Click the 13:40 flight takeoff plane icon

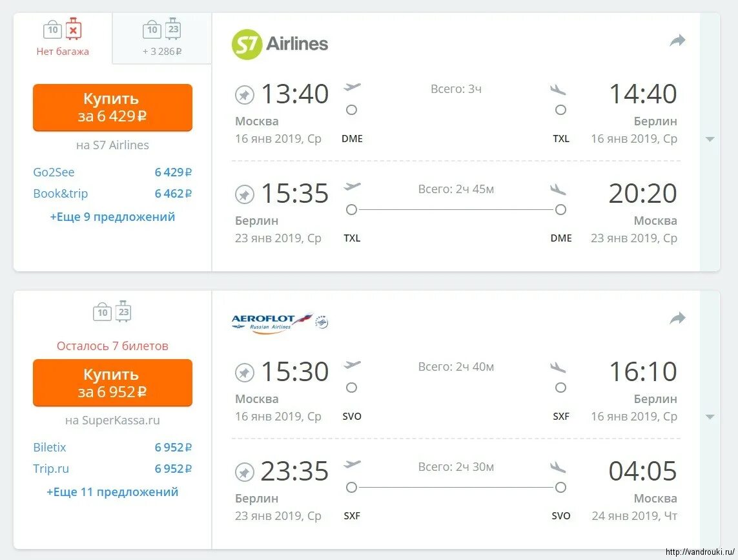[353, 87]
